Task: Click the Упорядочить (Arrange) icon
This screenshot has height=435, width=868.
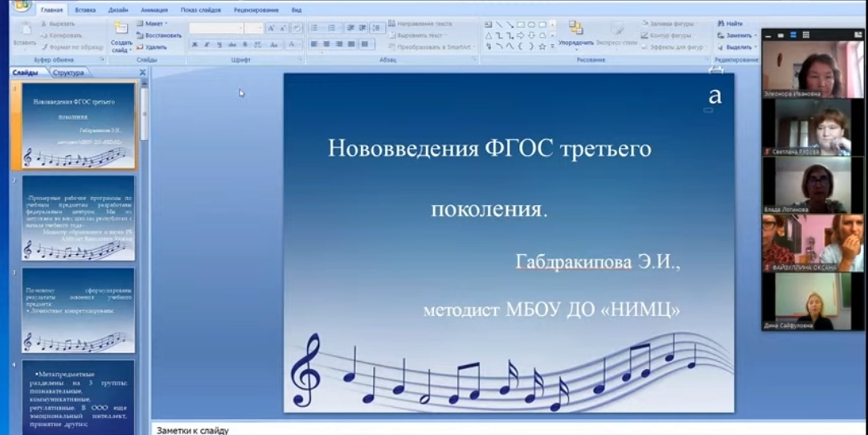Action: [575, 28]
